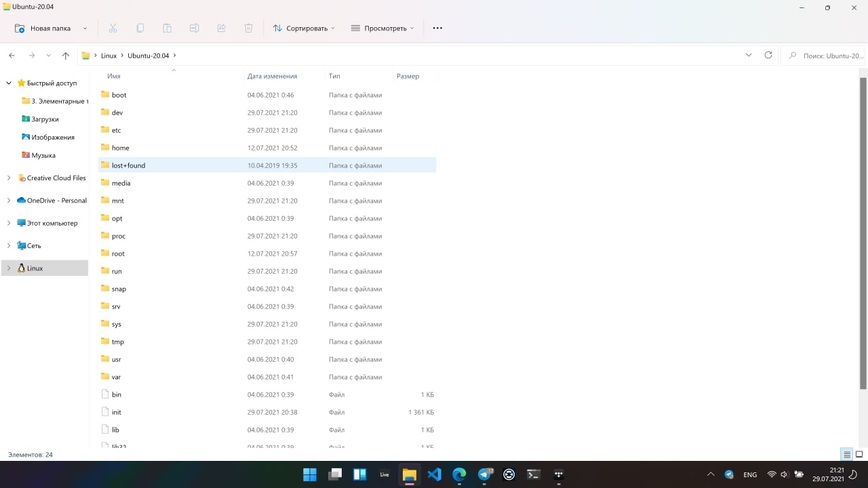Click Linux in the address breadcrumb
Viewport: 868px width, 488px height.
tap(108, 56)
